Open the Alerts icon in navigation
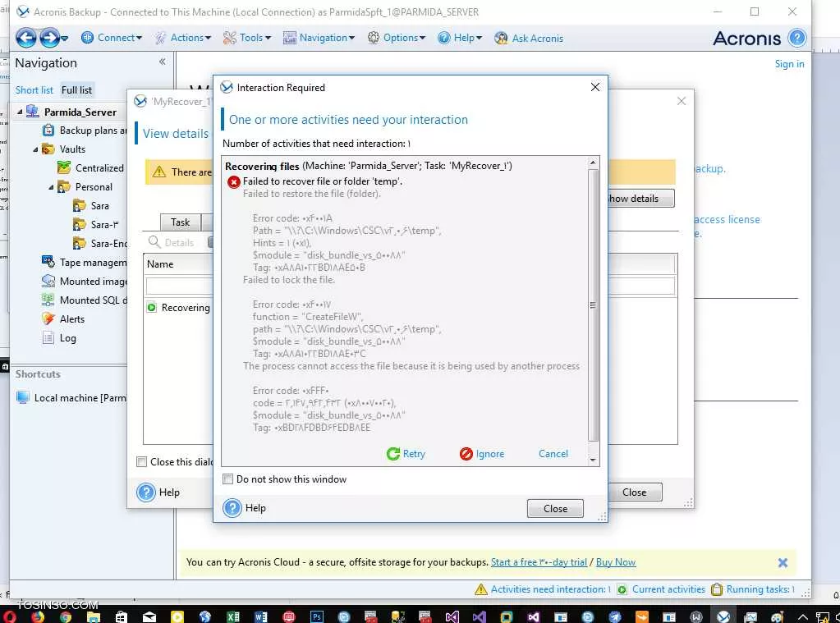 point(48,318)
